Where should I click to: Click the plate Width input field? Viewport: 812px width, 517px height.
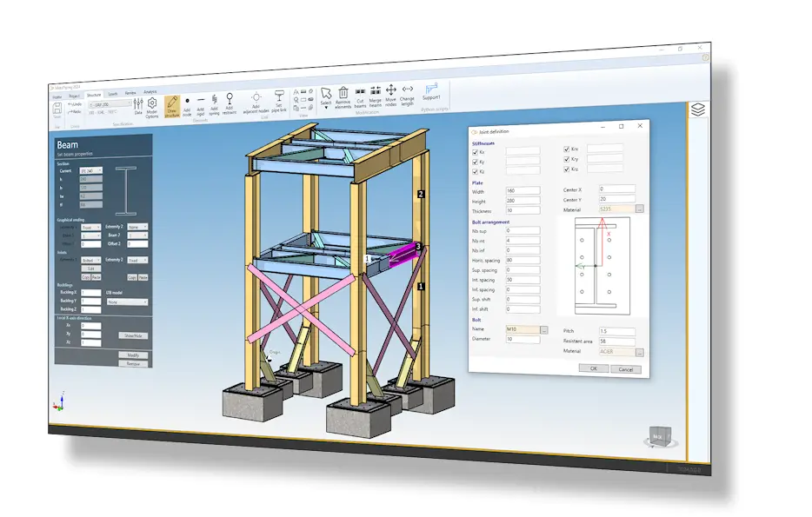(522, 190)
